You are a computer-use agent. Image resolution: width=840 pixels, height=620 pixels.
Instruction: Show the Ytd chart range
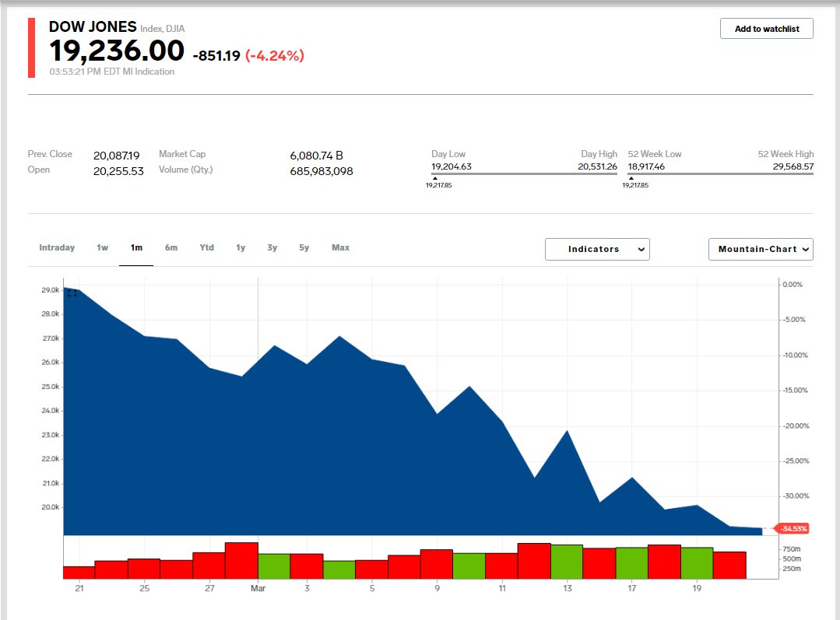pyautogui.click(x=207, y=247)
